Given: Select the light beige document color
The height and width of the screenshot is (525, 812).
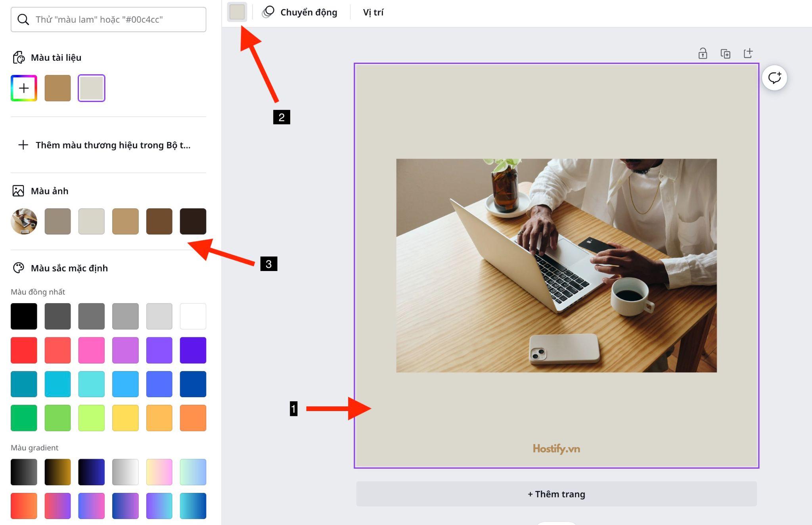Looking at the screenshot, I should [92, 88].
